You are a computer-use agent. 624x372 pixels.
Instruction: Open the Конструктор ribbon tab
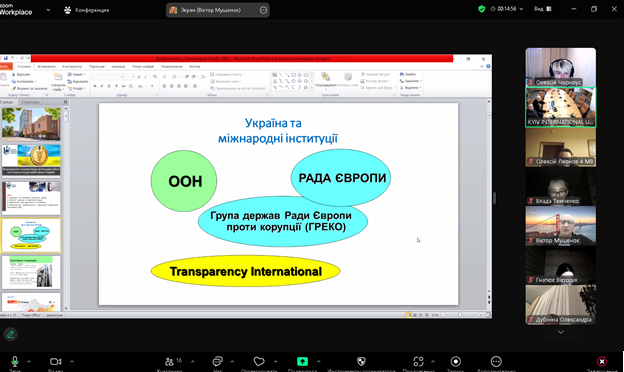(x=72, y=66)
